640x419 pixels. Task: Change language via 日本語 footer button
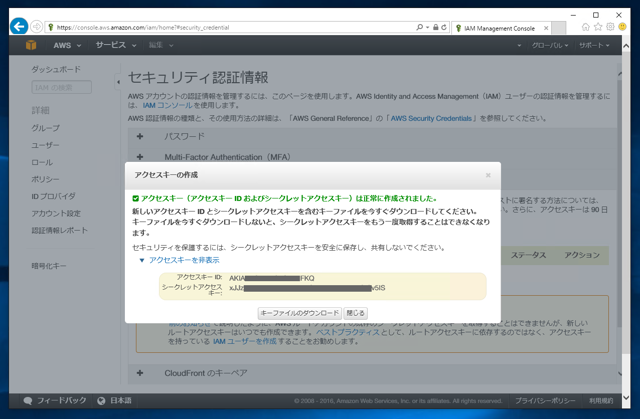[x=114, y=401]
